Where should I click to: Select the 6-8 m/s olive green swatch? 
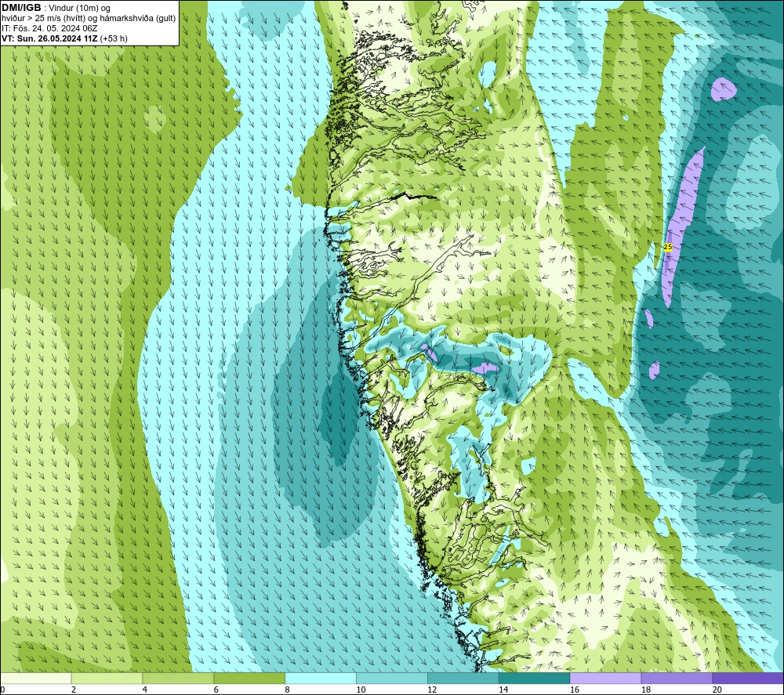(249, 678)
